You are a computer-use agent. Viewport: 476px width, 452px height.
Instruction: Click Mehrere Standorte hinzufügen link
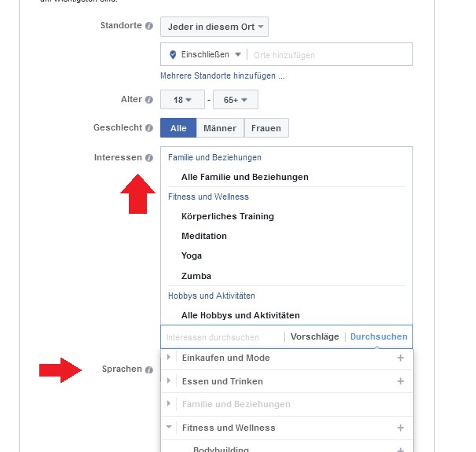pos(222,76)
